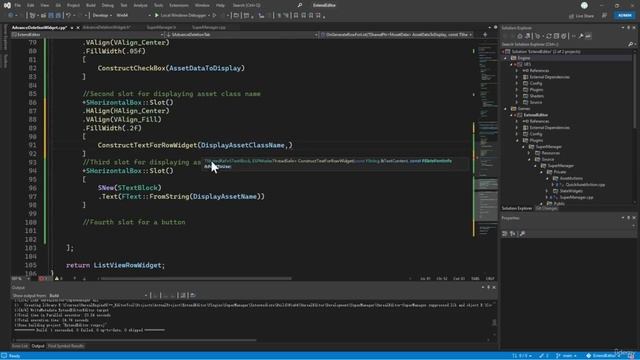This screenshot has width=640, height=360.
Task: Click Solution Explorer switch views icon
Action: coord(527,36)
